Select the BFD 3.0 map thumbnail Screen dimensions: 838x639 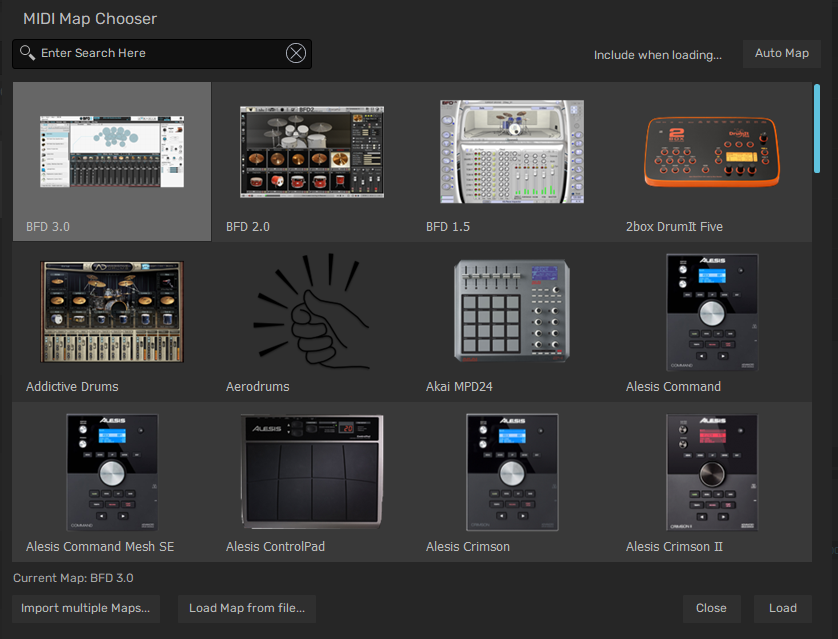[x=112, y=152]
